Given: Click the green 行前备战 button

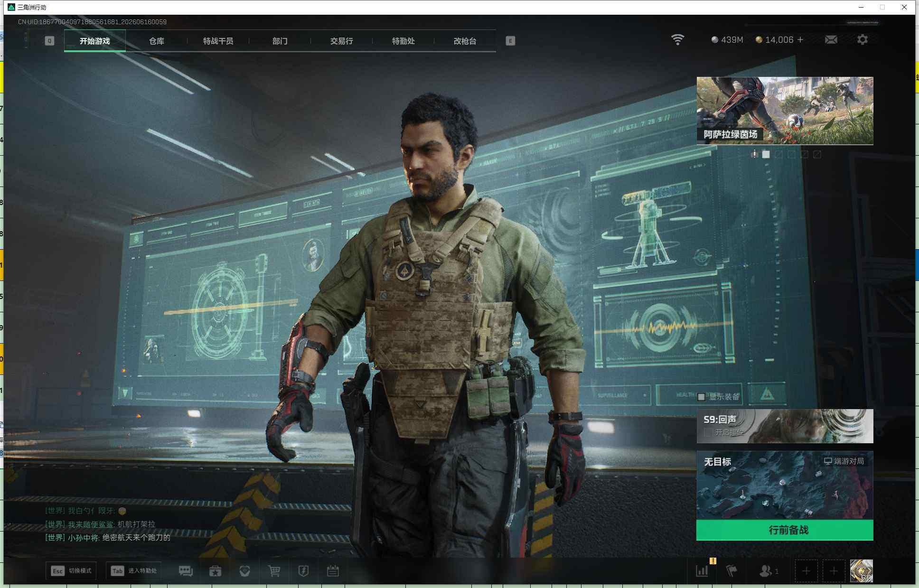Looking at the screenshot, I should (785, 530).
